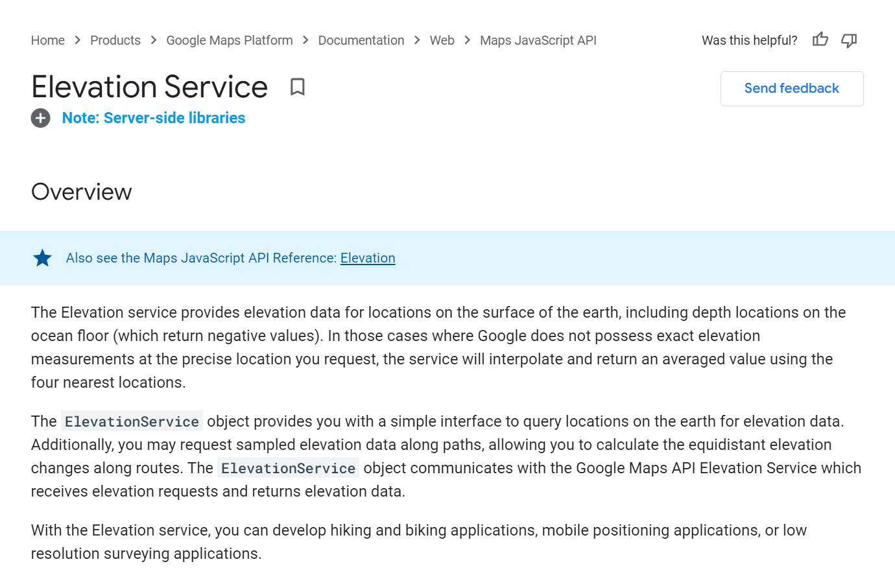
Task: Bookmark the Elevation Service page
Action: (298, 87)
